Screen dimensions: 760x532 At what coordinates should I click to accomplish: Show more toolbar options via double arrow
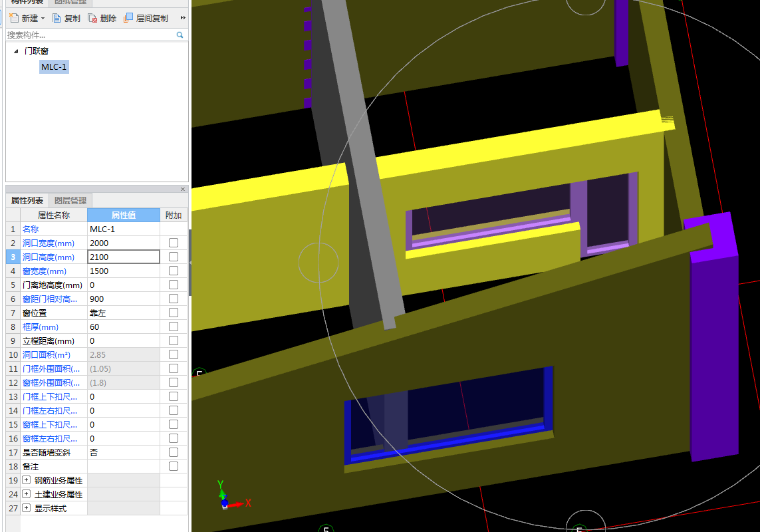coord(183,18)
